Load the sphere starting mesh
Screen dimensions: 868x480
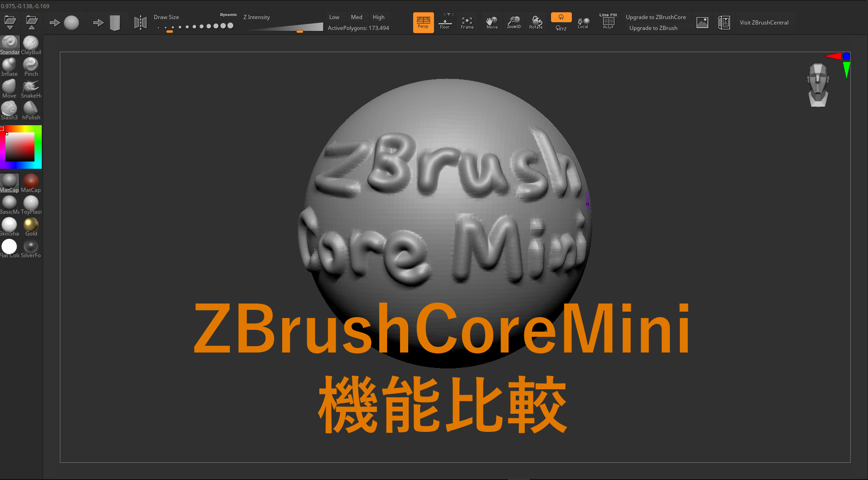64,23
